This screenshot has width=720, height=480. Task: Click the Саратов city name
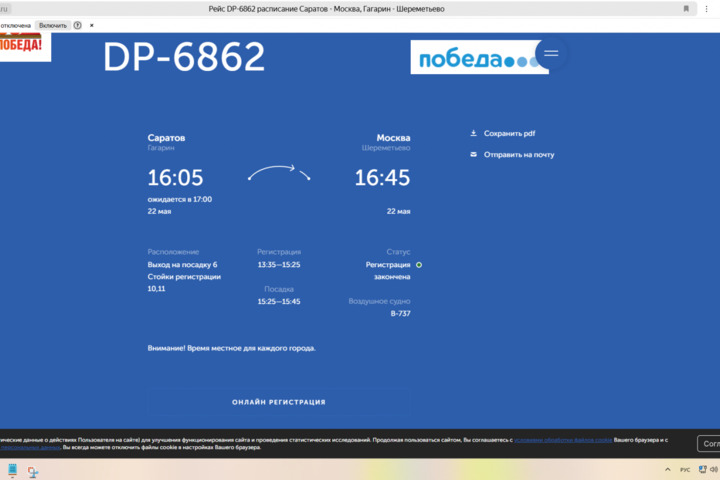(x=166, y=138)
